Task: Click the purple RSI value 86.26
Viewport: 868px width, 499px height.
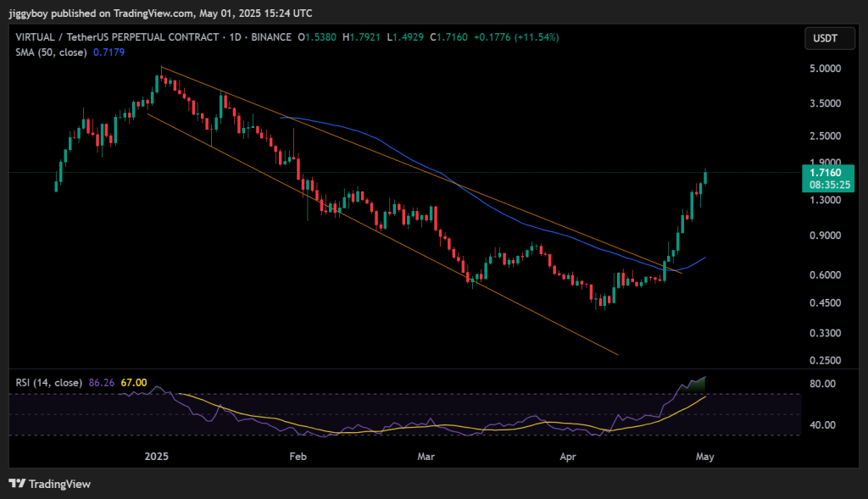Action: point(101,383)
